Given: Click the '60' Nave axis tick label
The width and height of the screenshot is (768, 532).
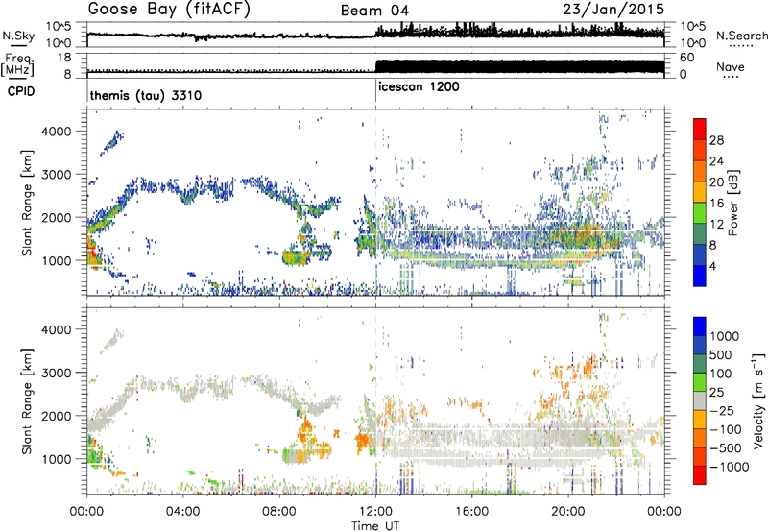Looking at the screenshot, I should click(687, 58).
